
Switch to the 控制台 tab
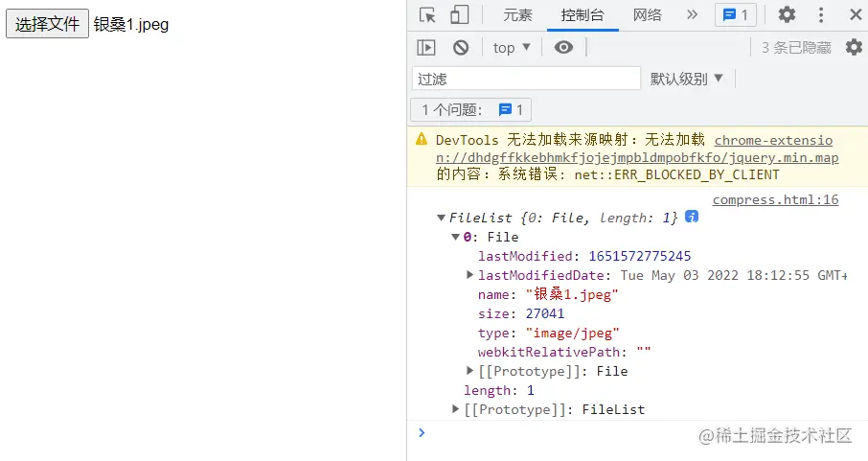coord(582,15)
